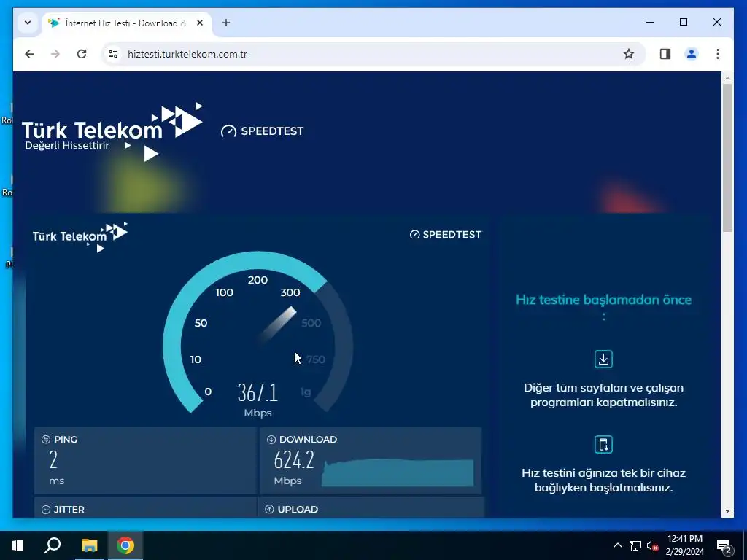Open the notification center
The height and width of the screenshot is (560, 747).
coord(725,545)
